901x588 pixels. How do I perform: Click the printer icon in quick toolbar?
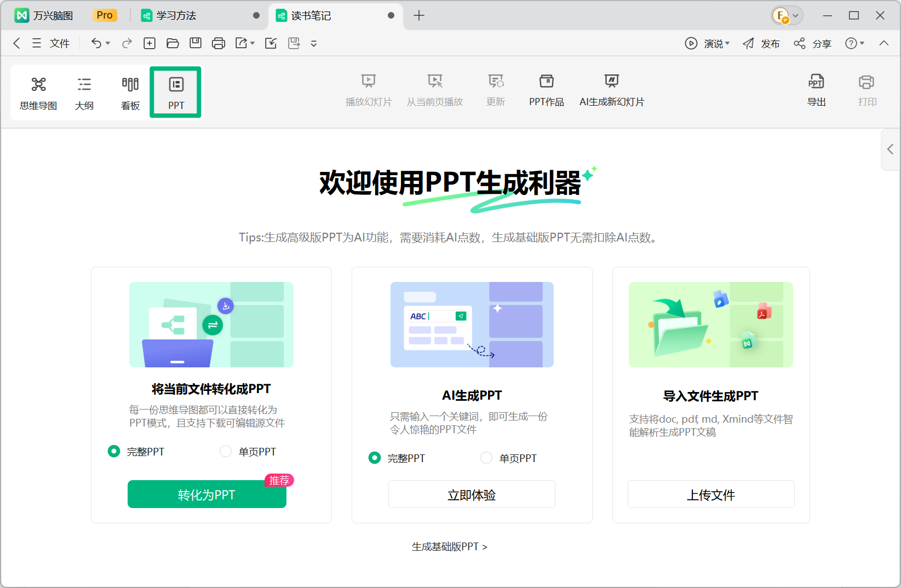tap(219, 43)
